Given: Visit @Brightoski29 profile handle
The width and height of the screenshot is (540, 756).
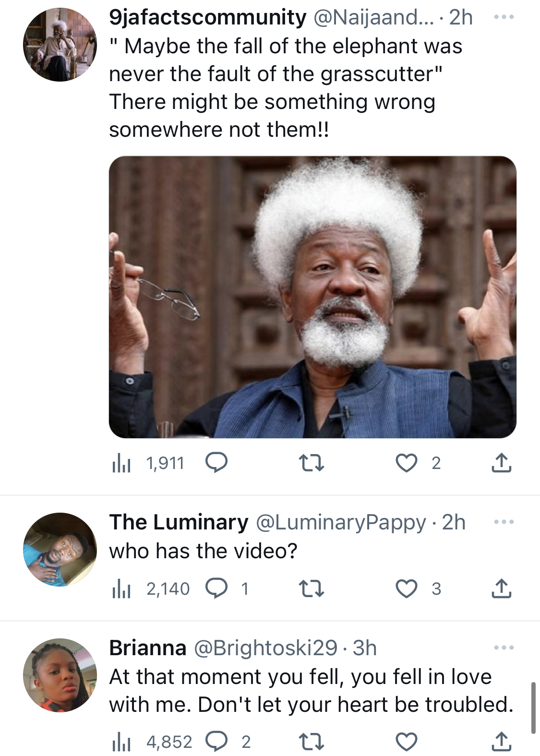Looking at the screenshot, I should click(266, 648).
